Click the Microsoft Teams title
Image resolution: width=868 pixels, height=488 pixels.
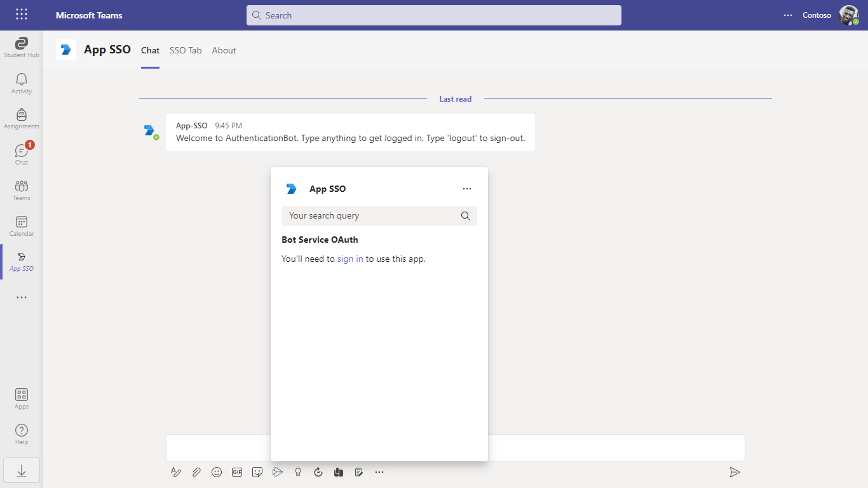click(x=89, y=15)
